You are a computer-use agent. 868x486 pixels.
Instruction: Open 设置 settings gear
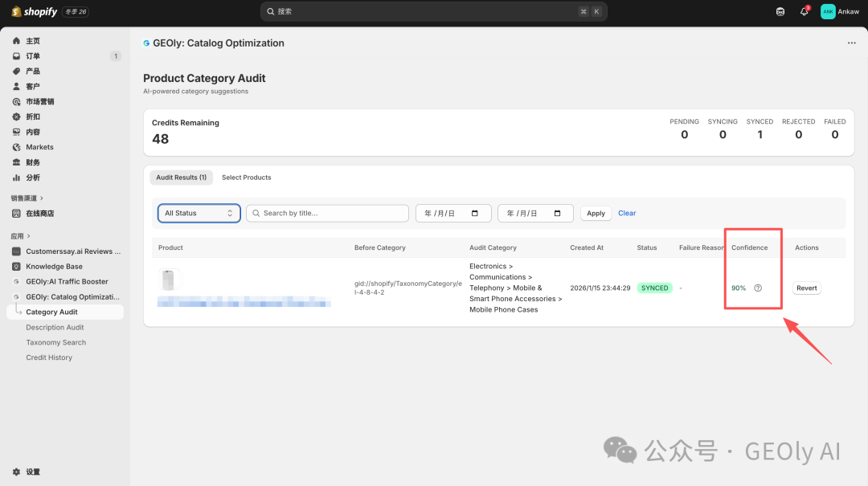[16, 472]
